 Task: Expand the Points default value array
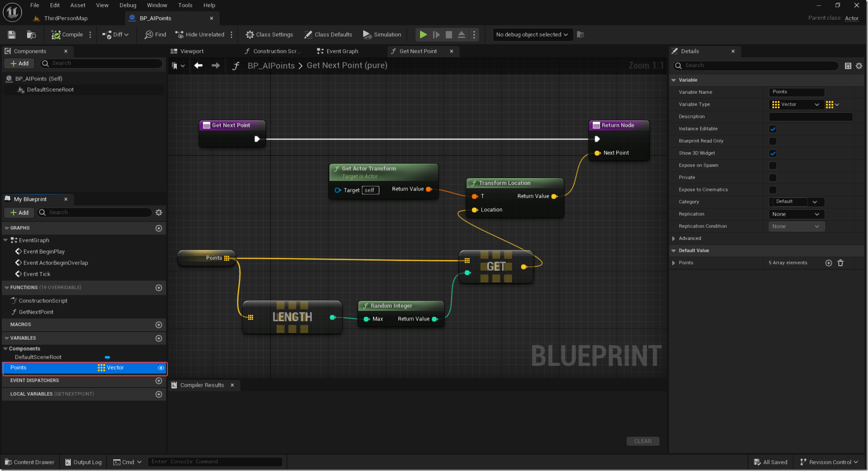click(674, 263)
